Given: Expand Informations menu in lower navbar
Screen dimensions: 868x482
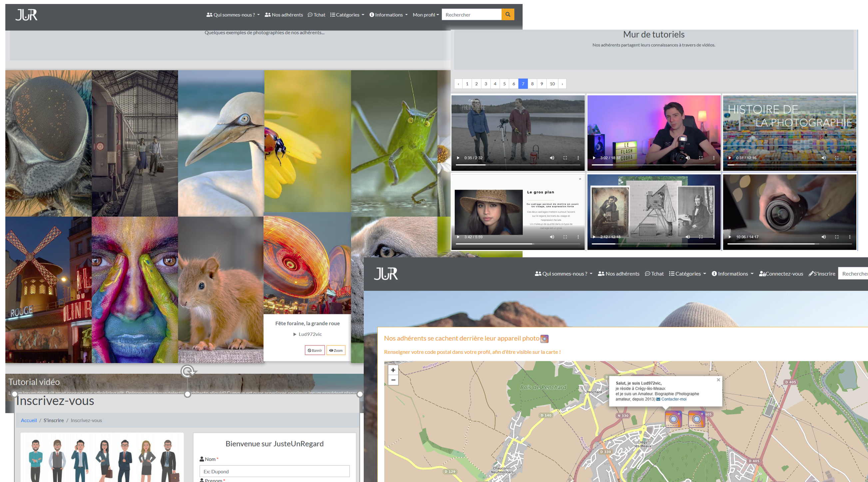Looking at the screenshot, I should coord(732,274).
